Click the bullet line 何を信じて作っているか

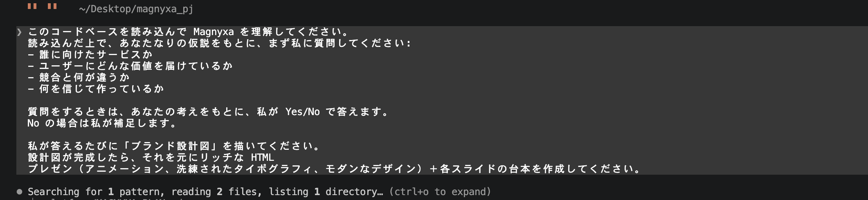(x=101, y=89)
